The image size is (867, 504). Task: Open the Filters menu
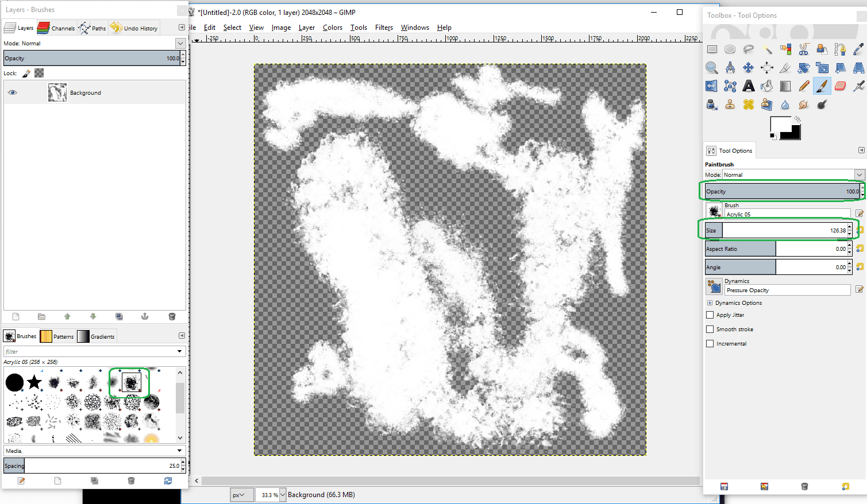point(384,28)
